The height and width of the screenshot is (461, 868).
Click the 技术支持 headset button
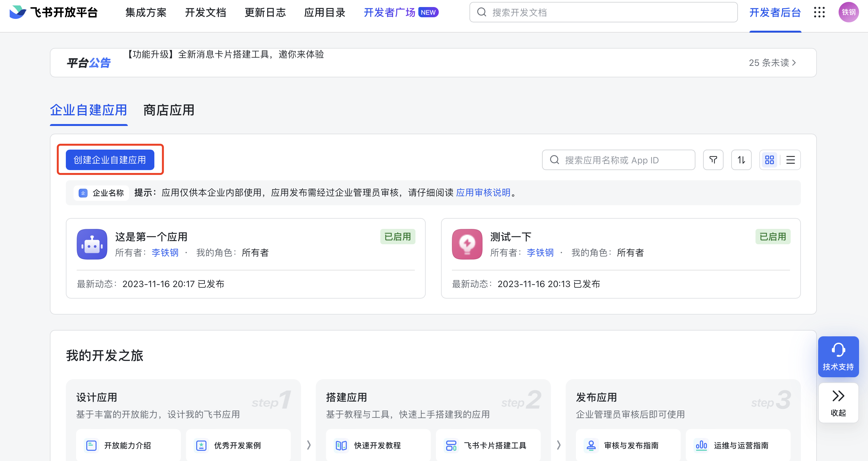pos(838,357)
